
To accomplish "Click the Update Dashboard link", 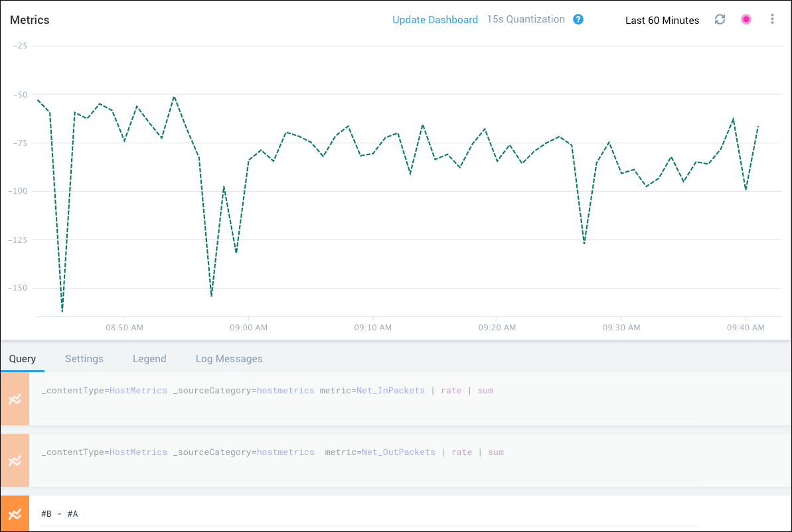I will pyautogui.click(x=435, y=20).
